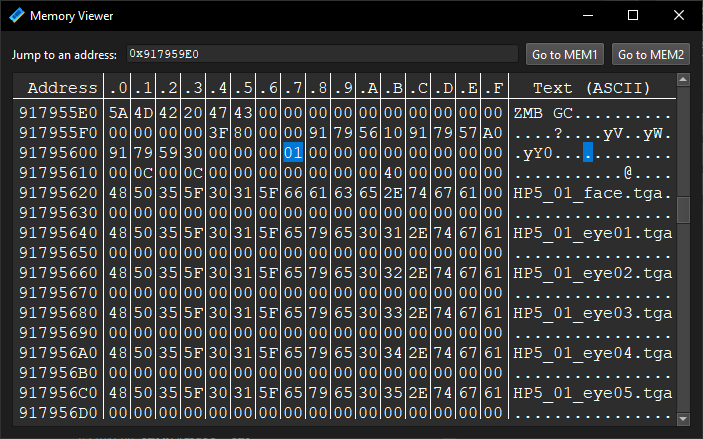Click the Memory Viewer app icon in title bar
This screenshot has width=703, height=439.
click(x=17, y=16)
